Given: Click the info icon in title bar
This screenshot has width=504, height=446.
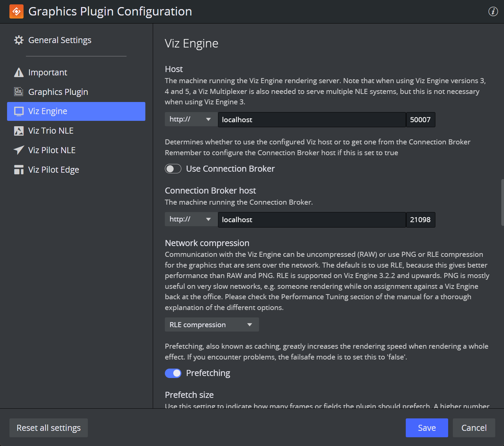Looking at the screenshot, I should coord(493,11).
